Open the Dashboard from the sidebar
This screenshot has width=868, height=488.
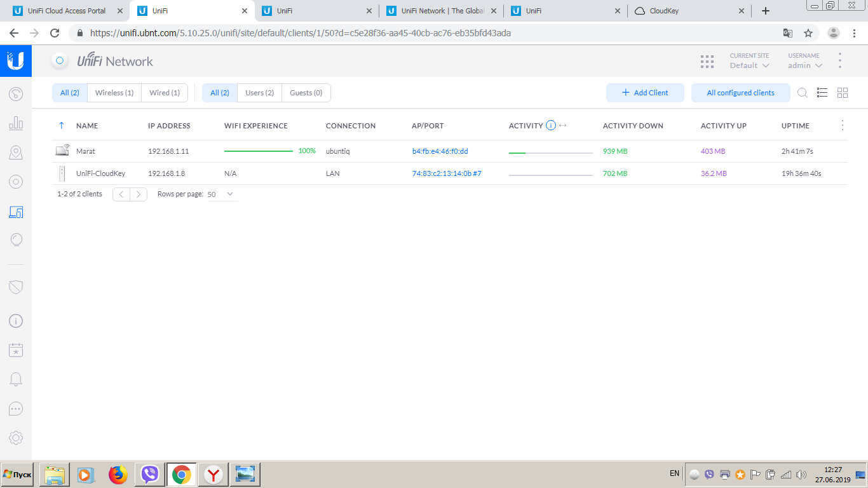pyautogui.click(x=16, y=95)
